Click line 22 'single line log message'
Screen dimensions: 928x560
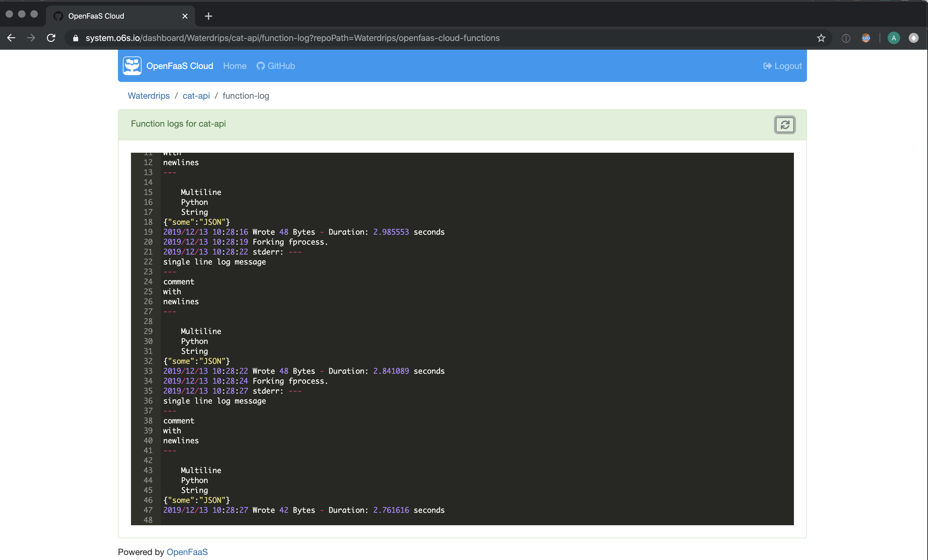(x=215, y=262)
